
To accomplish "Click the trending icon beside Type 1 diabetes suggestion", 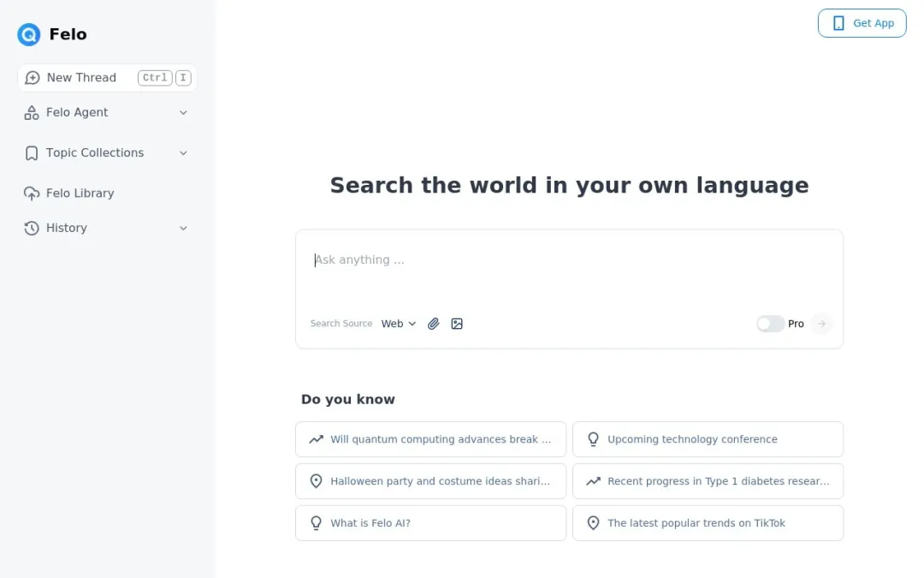I will [x=594, y=481].
